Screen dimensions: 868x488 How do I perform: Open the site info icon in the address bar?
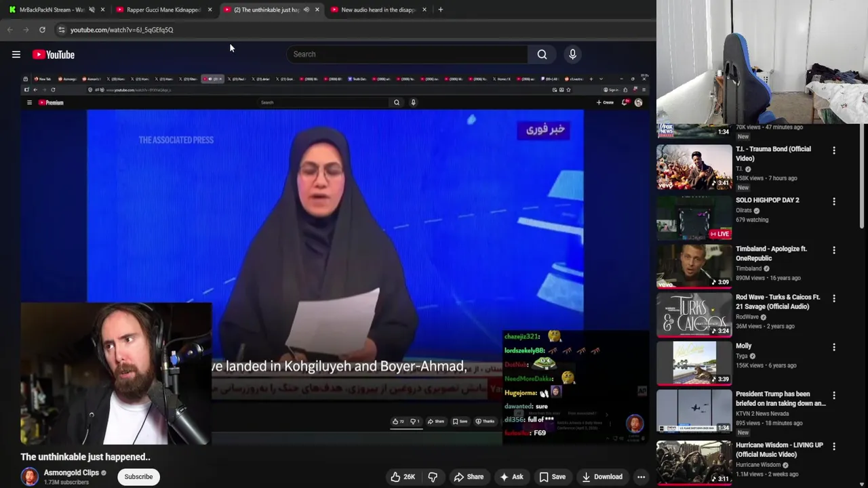pos(61,30)
